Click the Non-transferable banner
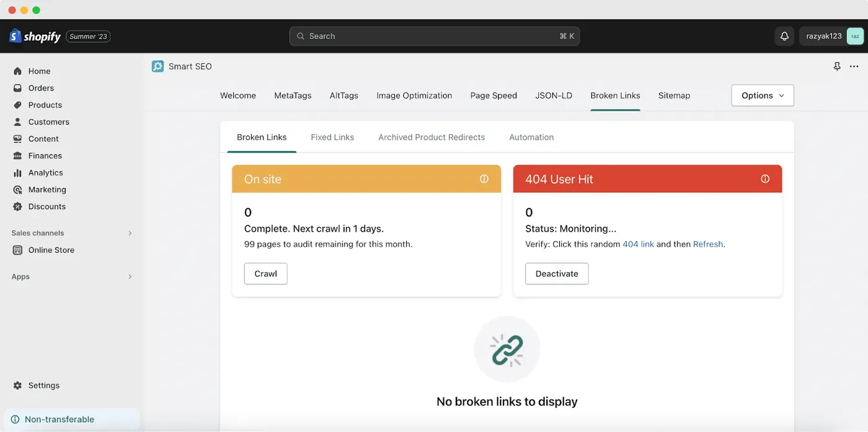The height and width of the screenshot is (432, 868). click(x=72, y=420)
